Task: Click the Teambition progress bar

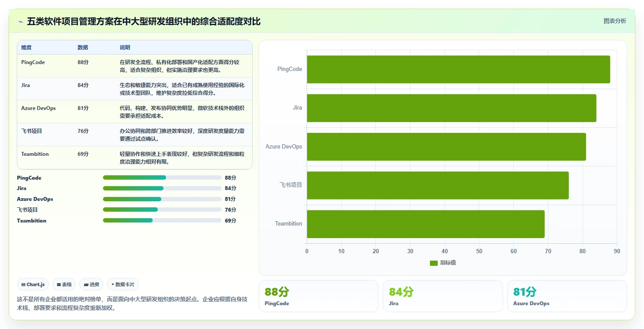Action: (162, 220)
